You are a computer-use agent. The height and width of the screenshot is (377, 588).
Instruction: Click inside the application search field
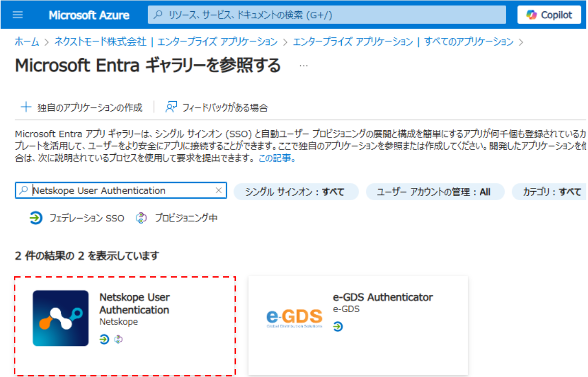tap(117, 190)
